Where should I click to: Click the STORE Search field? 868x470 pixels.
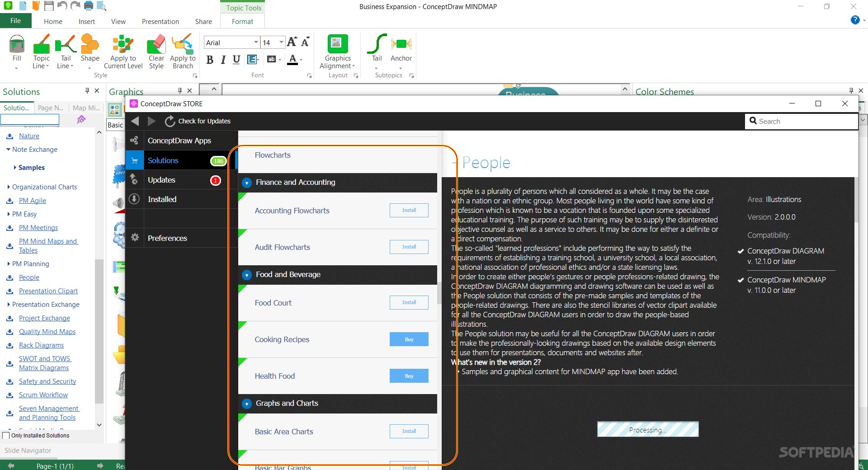[801, 121]
